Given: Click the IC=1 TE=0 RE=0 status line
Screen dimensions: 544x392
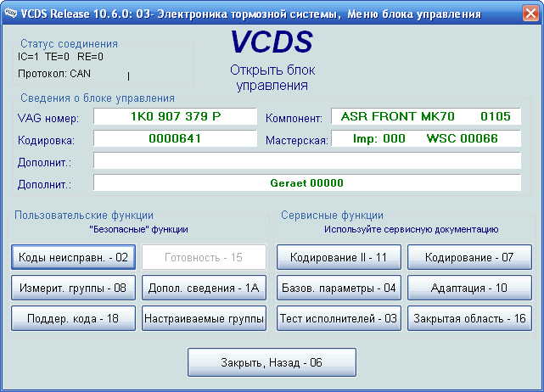Looking at the screenshot, I should tap(60, 57).
